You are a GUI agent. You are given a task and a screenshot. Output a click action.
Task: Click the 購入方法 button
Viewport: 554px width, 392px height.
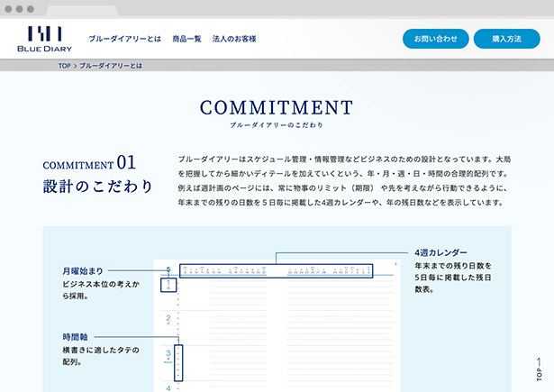tap(506, 39)
